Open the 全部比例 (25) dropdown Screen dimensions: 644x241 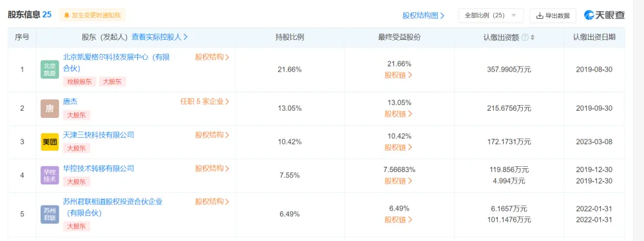tap(491, 15)
